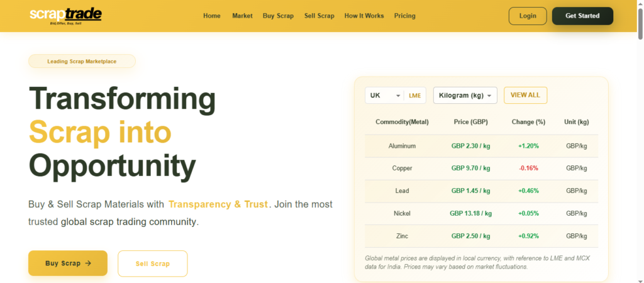Open the Kilogram (kg) unit dropdown

click(465, 96)
